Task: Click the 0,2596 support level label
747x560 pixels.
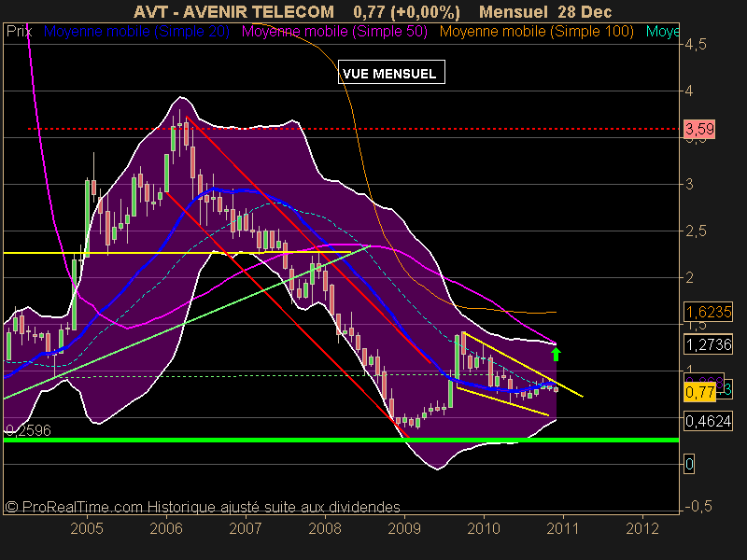Action: [28, 430]
